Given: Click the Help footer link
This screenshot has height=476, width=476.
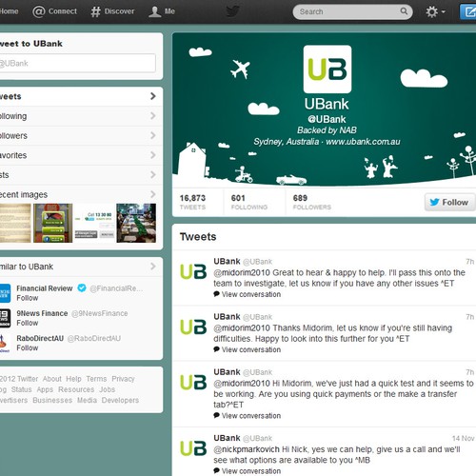Looking at the screenshot, I should [73, 379].
